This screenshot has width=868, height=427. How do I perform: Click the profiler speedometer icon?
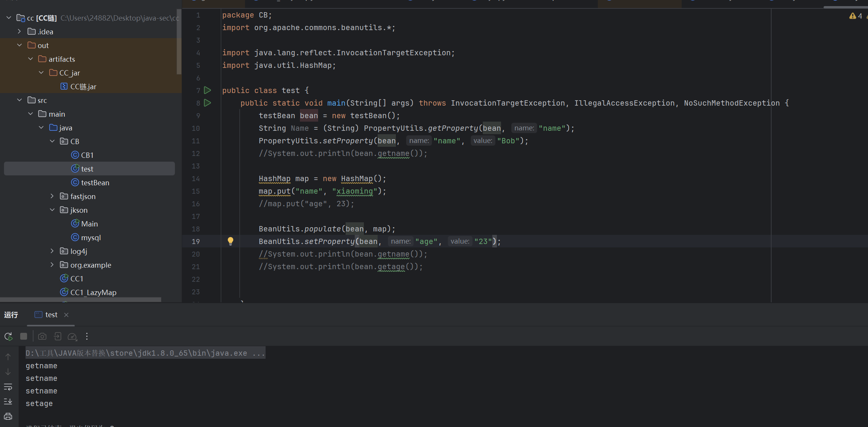pos(72,336)
